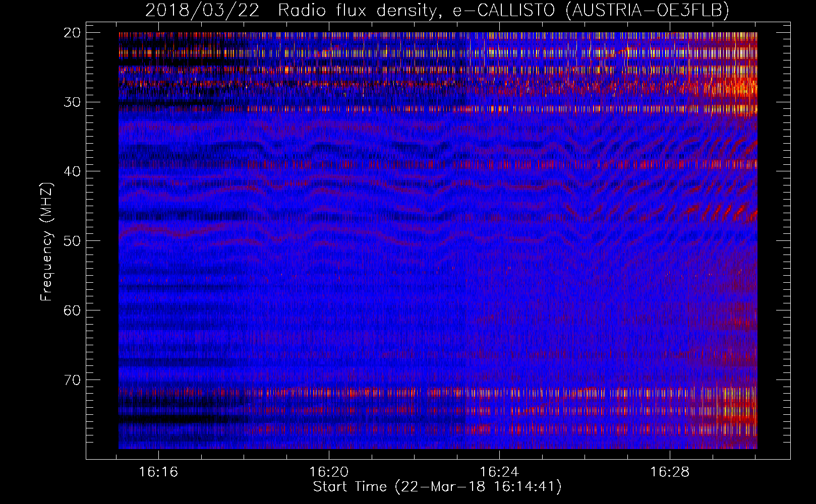Screen dimensions: 816x504
Task: Select the 'Frequency (MHZ)' axis label
Action: tap(46, 242)
